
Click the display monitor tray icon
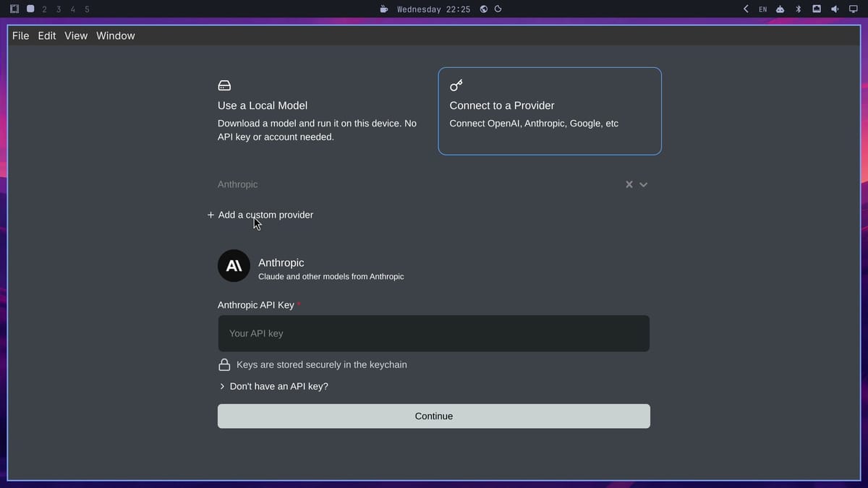853,9
